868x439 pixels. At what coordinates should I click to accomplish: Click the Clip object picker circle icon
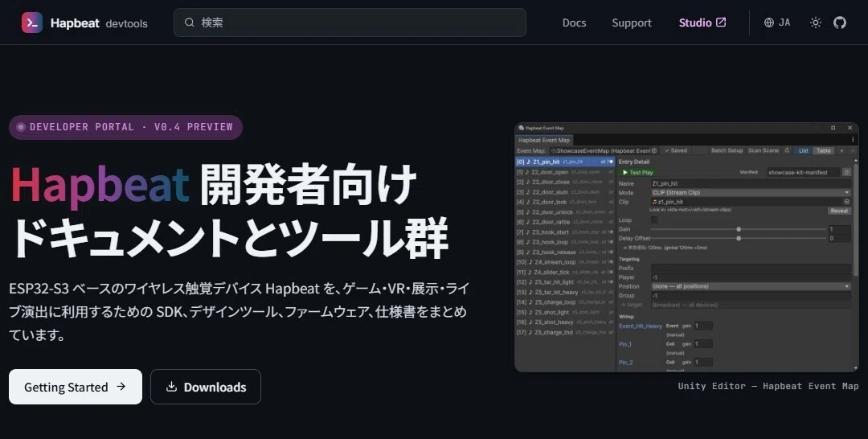[x=846, y=202]
